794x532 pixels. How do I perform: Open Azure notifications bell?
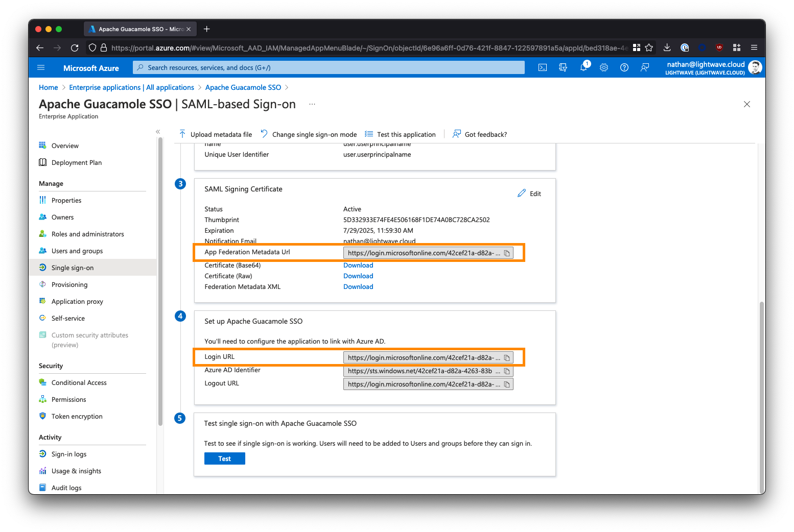583,67
